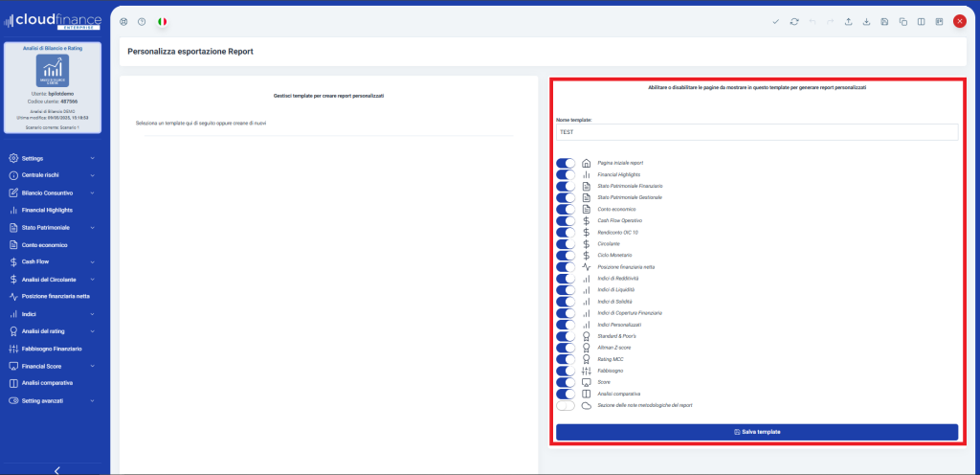Click the bar chart icon beside sidebar Financial Highlights
The image size is (980, 475).
pyautogui.click(x=13, y=210)
